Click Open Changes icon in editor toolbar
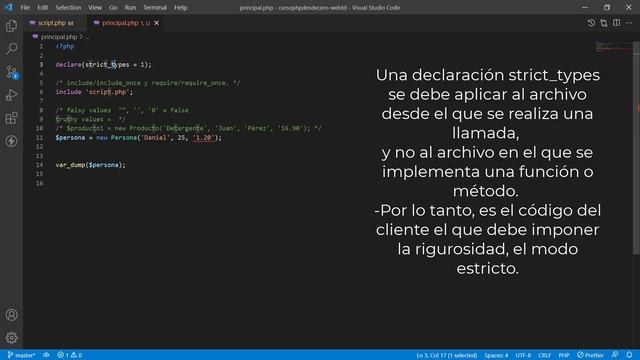This screenshot has height=360, width=640. tap(604, 23)
